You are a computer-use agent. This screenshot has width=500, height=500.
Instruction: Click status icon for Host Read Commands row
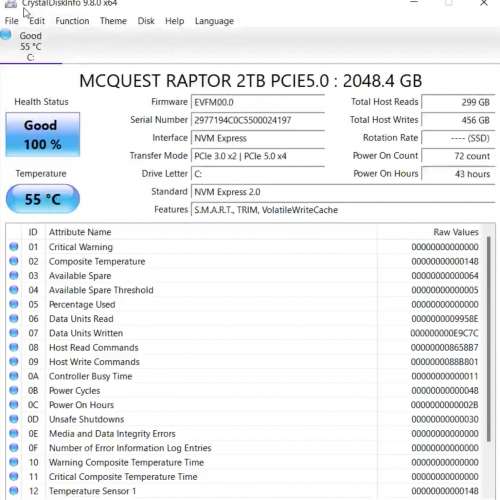pos(14,347)
